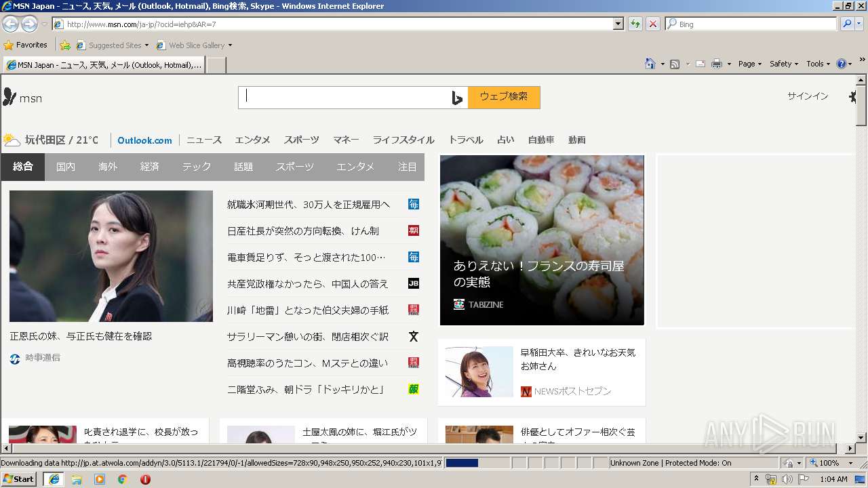The image size is (868, 488).
Task: Click Add to Favorites bar icon
Action: pyautogui.click(x=65, y=45)
